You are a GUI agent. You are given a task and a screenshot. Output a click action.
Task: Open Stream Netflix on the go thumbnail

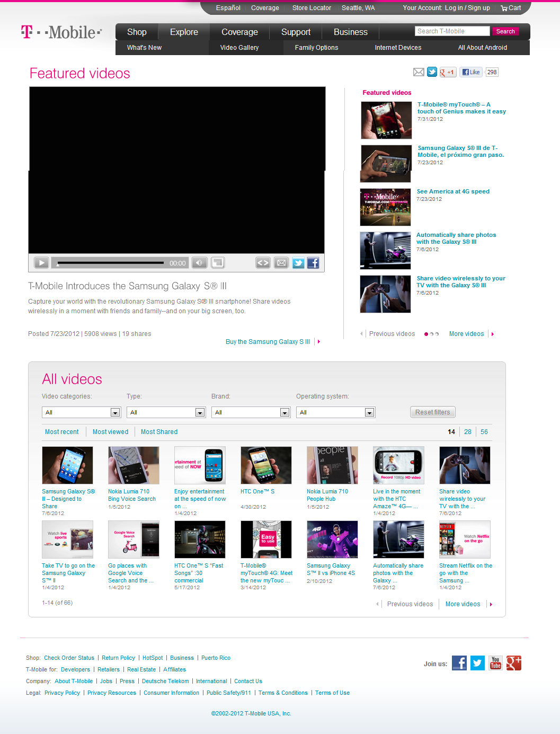pyautogui.click(x=465, y=539)
